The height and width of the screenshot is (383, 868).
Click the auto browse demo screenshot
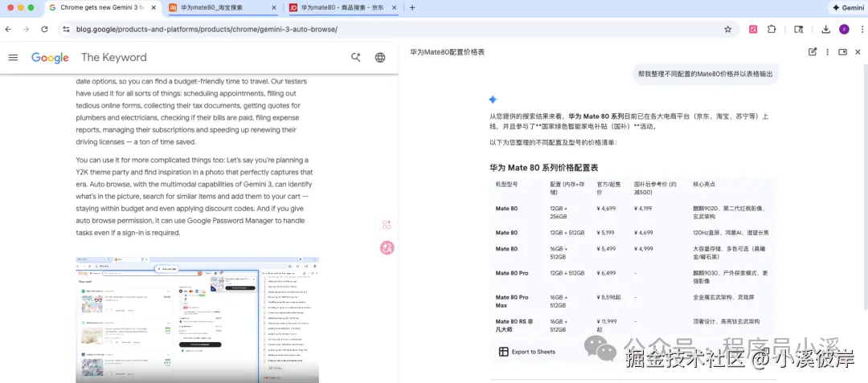(197, 320)
